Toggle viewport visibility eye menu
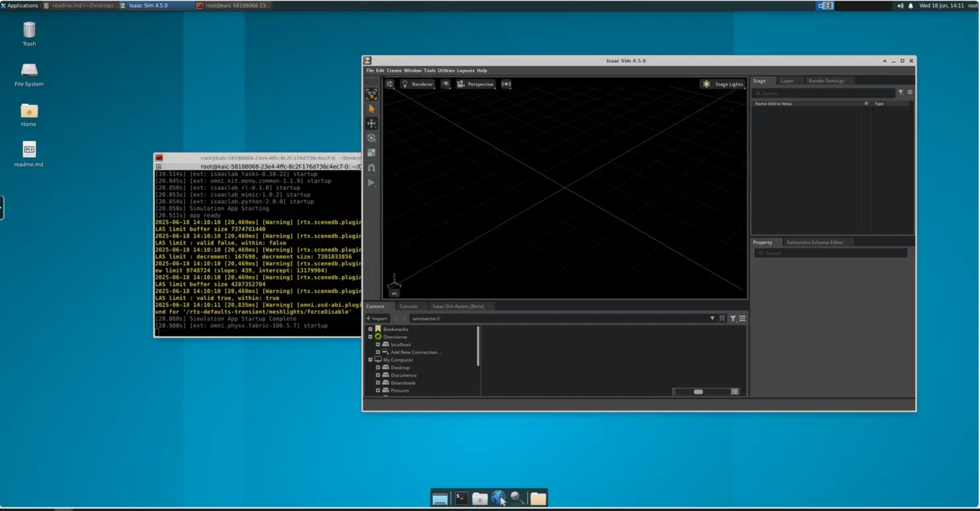 [446, 84]
